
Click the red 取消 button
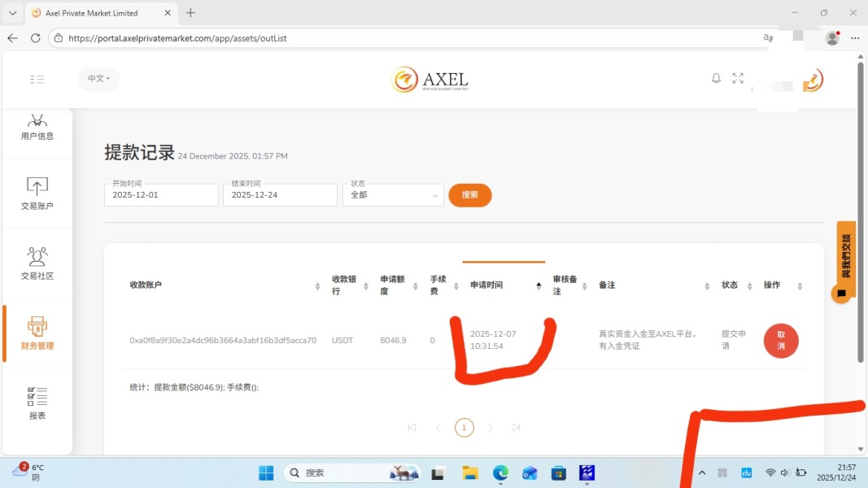tap(780, 340)
